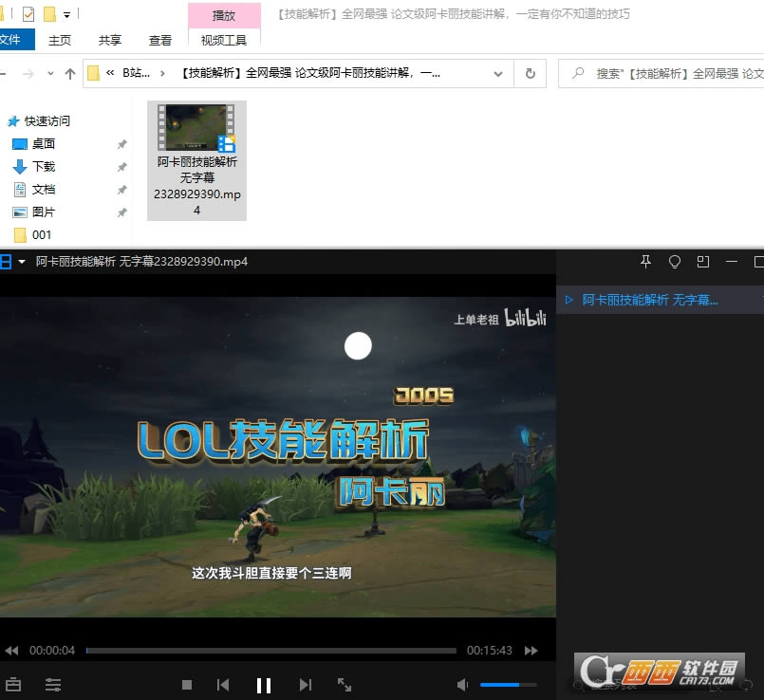Unpin 图片 from Quick Access
This screenshot has width=764, height=700.
(x=121, y=212)
